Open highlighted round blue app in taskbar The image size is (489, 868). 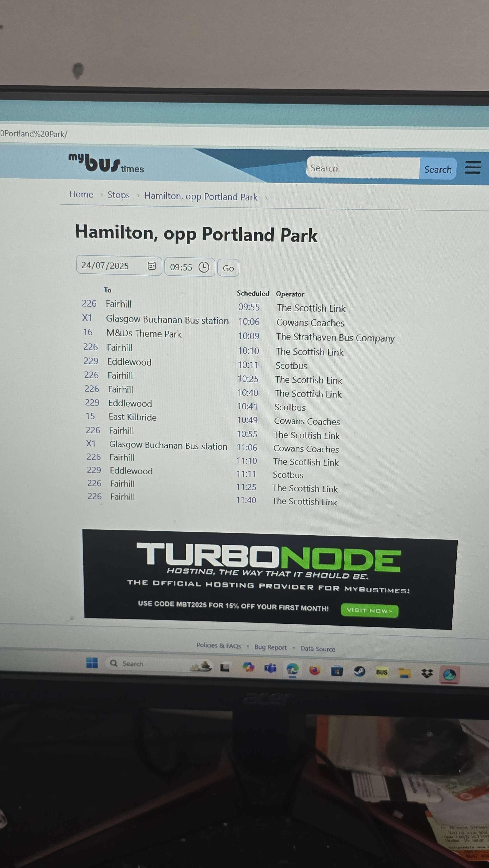[449, 674]
